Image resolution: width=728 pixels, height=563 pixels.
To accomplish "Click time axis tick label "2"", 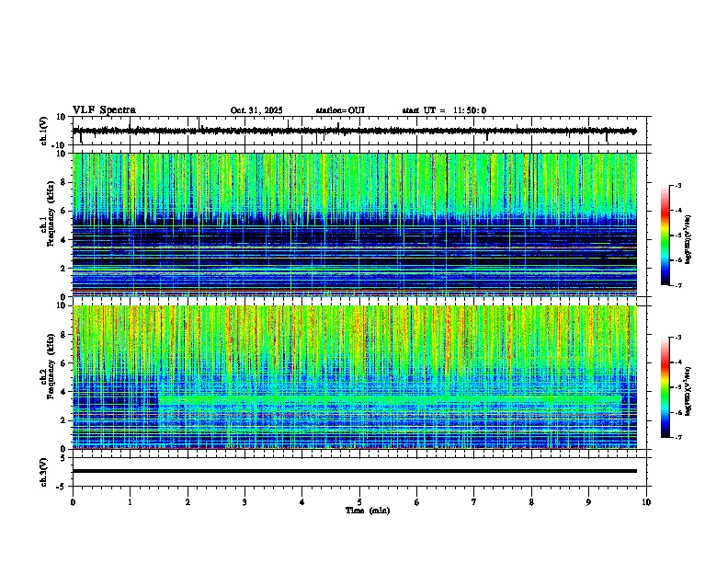I will [x=188, y=502].
